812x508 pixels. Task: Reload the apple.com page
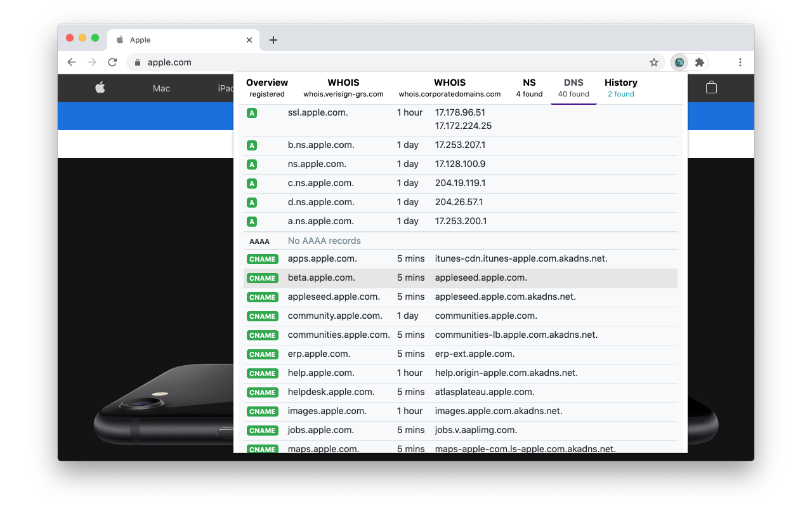pyautogui.click(x=112, y=62)
